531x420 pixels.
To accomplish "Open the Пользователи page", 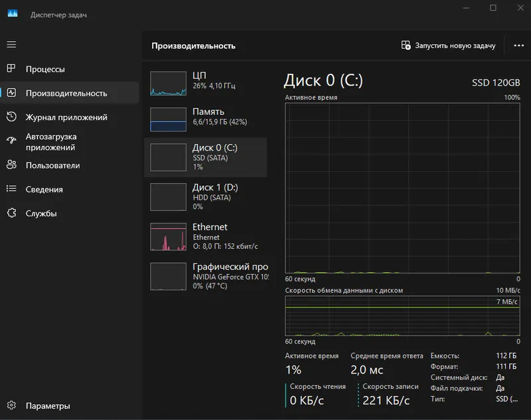I will click(70, 165).
